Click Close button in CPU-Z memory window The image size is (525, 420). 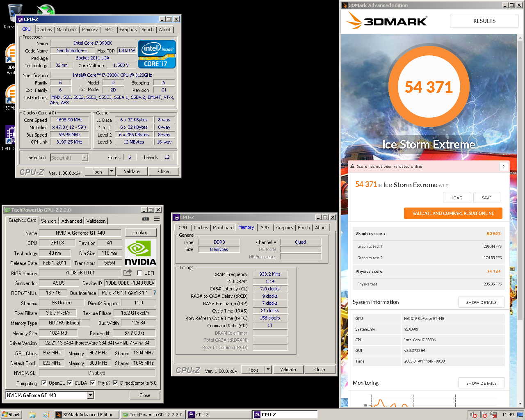[x=320, y=370]
